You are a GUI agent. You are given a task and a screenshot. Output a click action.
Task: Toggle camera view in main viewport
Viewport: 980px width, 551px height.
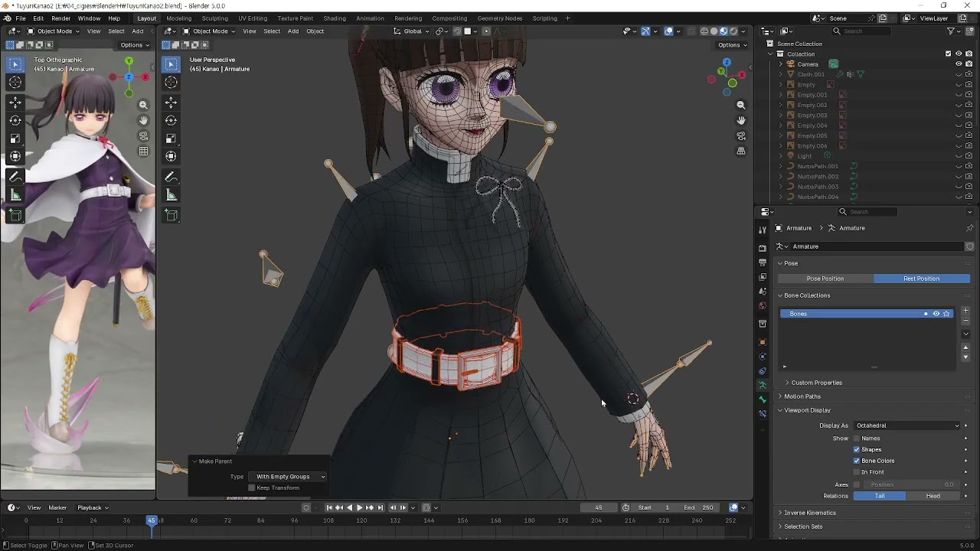pyautogui.click(x=740, y=135)
